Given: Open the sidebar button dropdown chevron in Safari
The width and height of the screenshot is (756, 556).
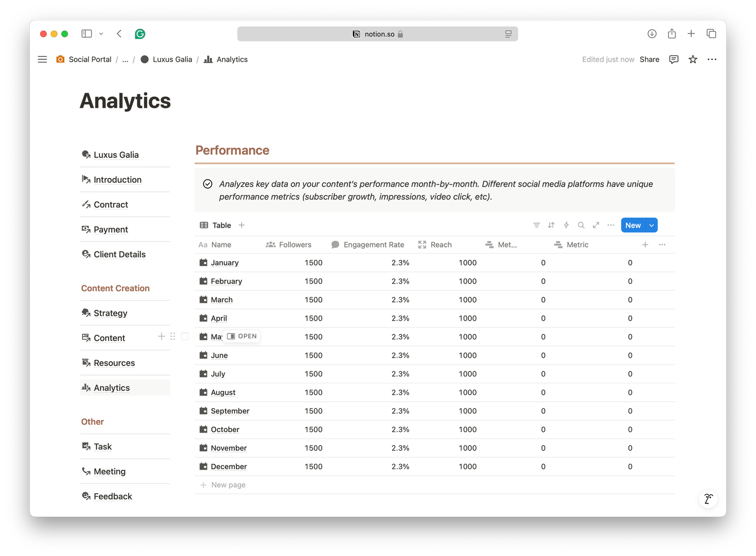Looking at the screenshot, I should [x=101, y=34].
